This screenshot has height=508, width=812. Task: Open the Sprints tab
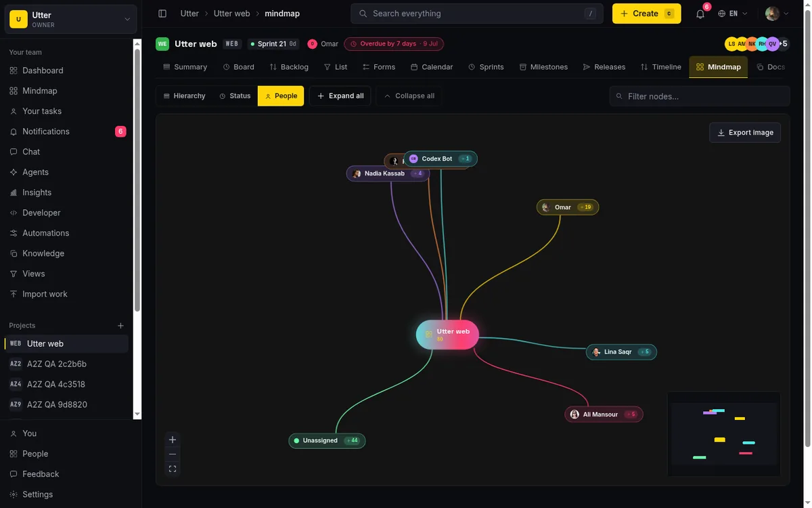coord(486,67)
